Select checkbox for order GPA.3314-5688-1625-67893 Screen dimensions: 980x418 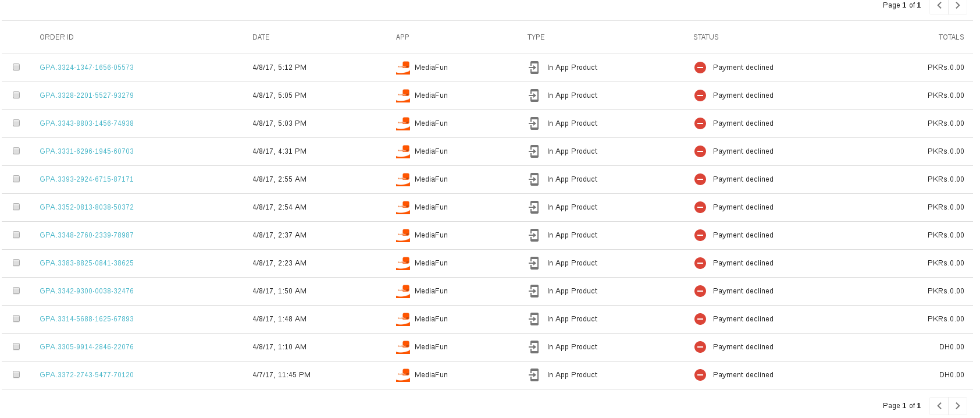pyautogui.click(x=16, y=318)
